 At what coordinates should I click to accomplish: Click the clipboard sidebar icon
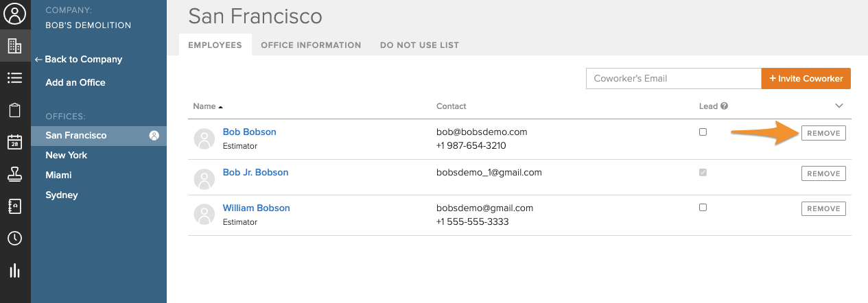[15, 110]
